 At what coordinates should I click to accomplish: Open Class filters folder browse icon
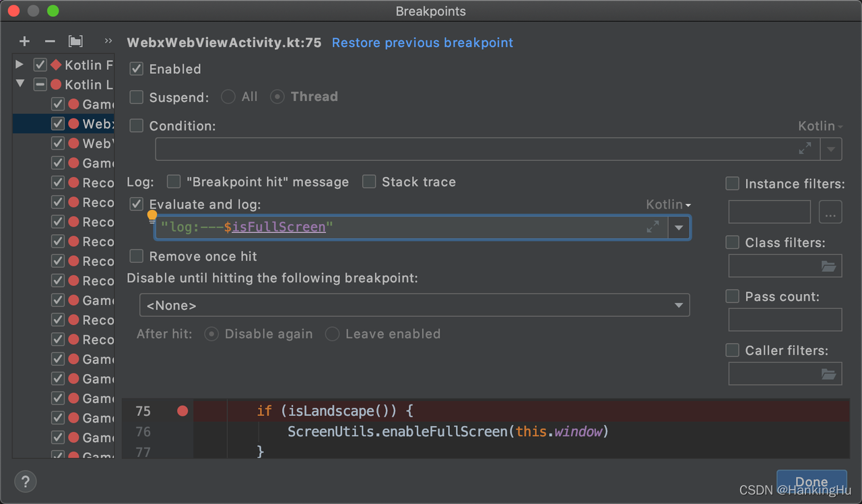[x=828, y=266]
